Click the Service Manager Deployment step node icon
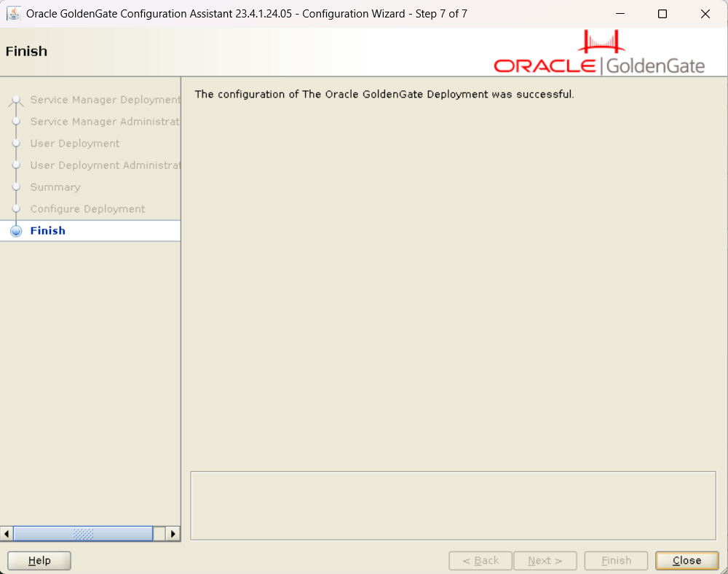 [x=16, y=101]
